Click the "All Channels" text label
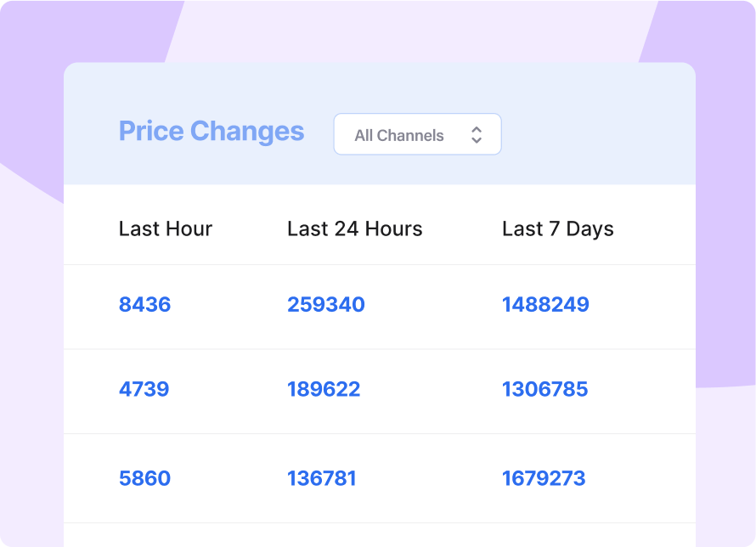This screenshot has height=547, width=756. 399,135
